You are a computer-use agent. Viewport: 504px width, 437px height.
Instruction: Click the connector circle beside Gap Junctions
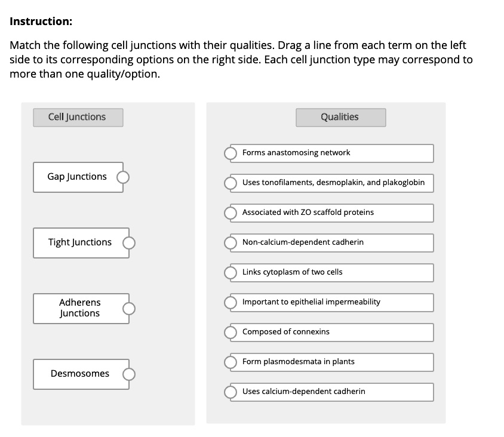[x=124, y=177]
